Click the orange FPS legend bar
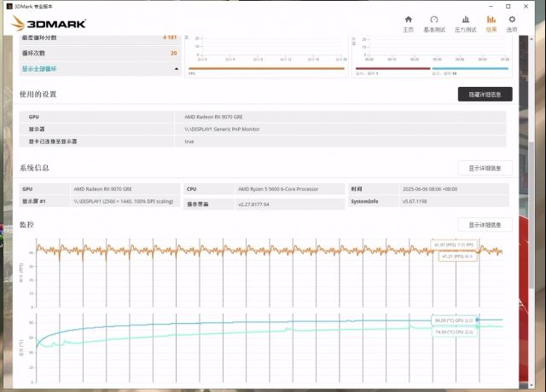 266,68
